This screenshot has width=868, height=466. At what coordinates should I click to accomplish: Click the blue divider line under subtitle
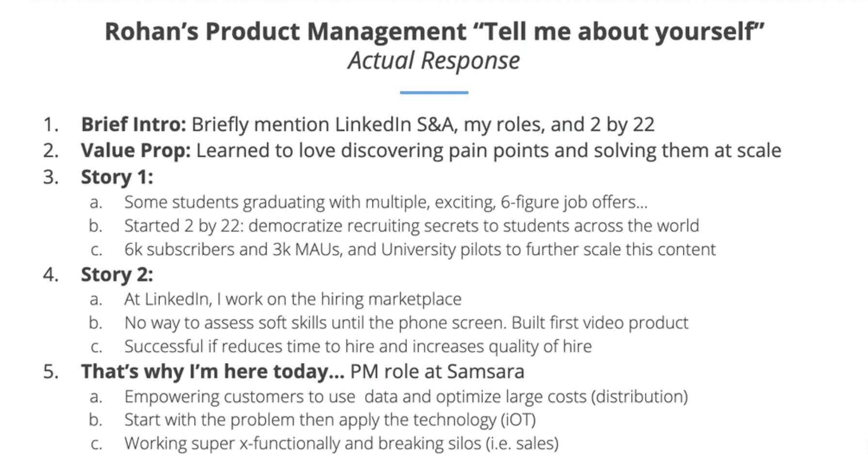pos(434,92)
